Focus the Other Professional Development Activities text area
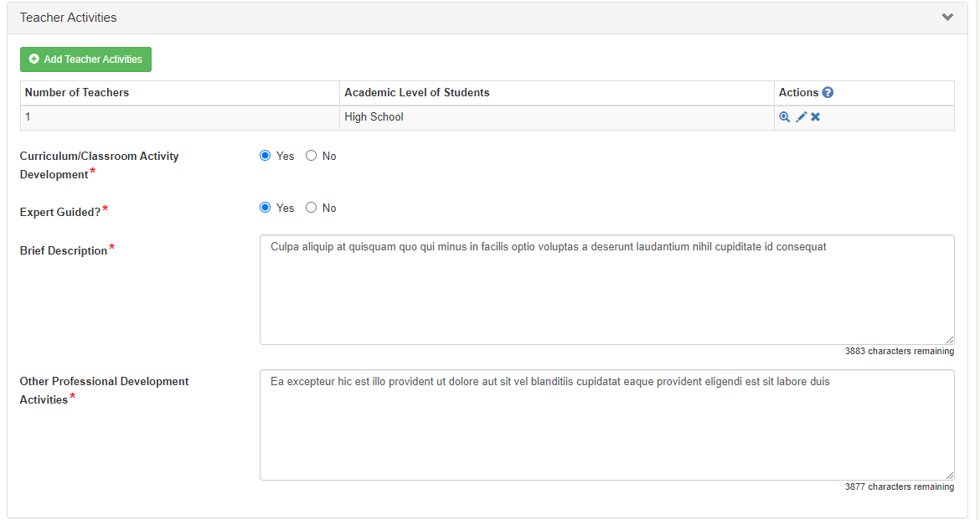 [606, 425]
